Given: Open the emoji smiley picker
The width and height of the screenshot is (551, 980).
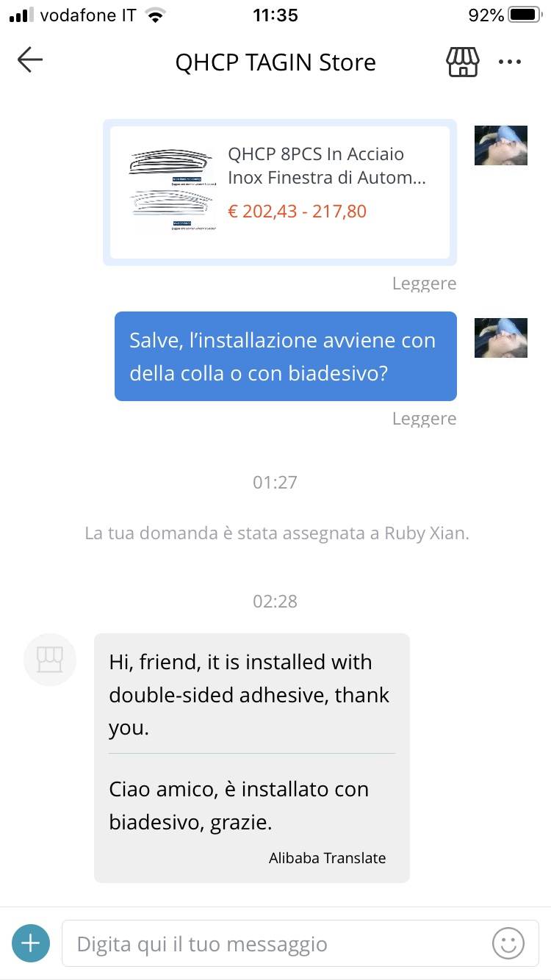Looking at the screenshot, I should (508, 943).
